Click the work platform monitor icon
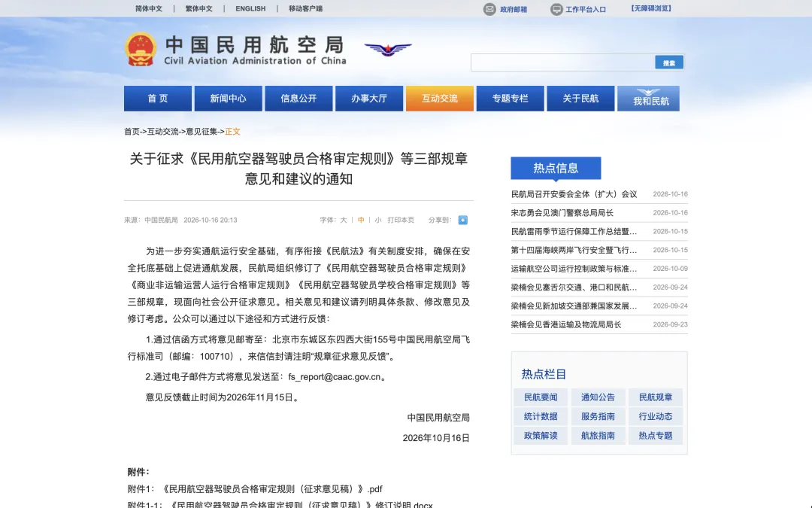 [x=556, y=9]
